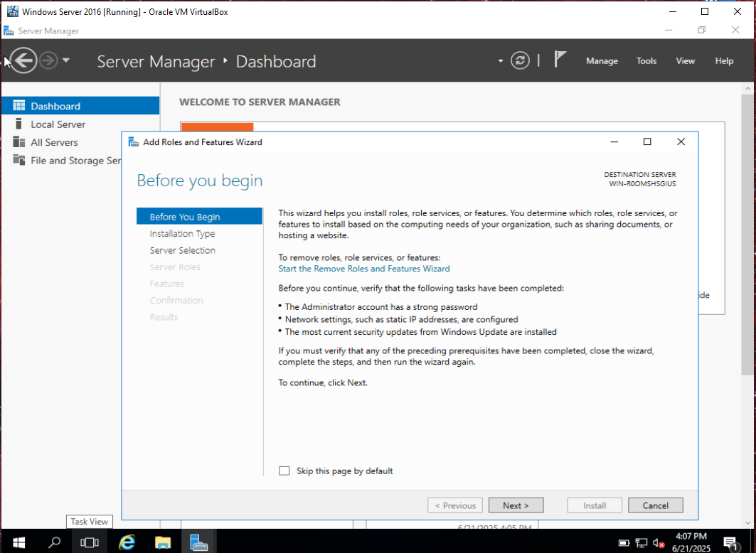Click the battery icon in system tray
Viewport: 756px width, 553px height.
pyautogui.click(x=624, y=543)
